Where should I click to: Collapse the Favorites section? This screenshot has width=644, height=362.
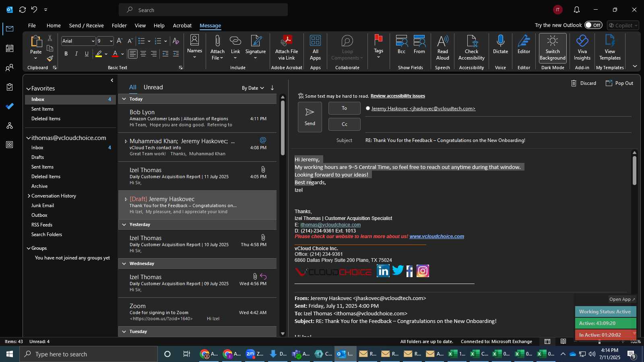tap(29, 89)
